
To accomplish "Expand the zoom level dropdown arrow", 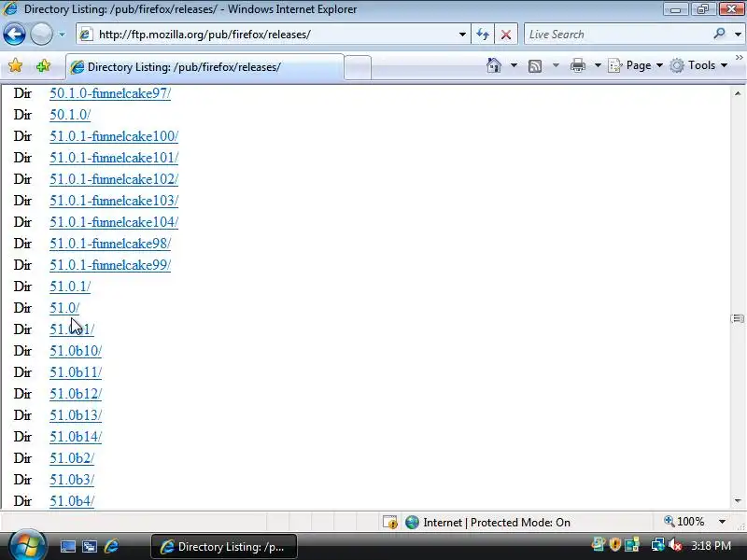I will (722, 522).
